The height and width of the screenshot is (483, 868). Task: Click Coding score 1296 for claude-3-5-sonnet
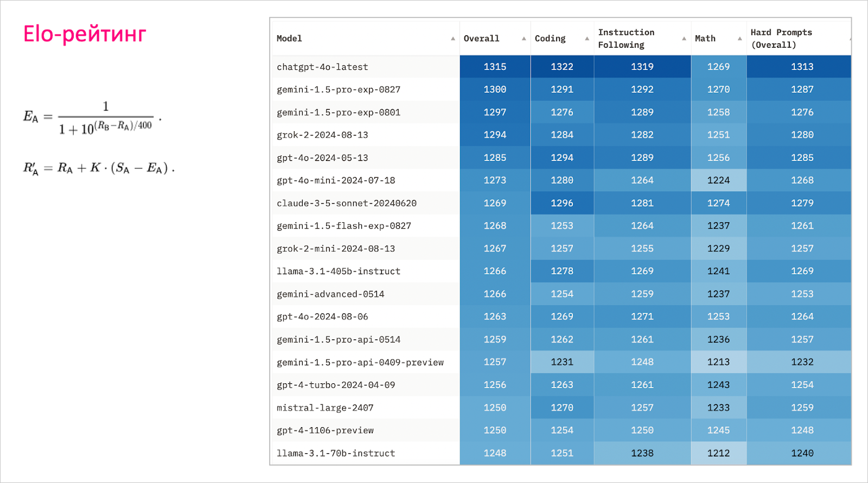pos(562,203)
